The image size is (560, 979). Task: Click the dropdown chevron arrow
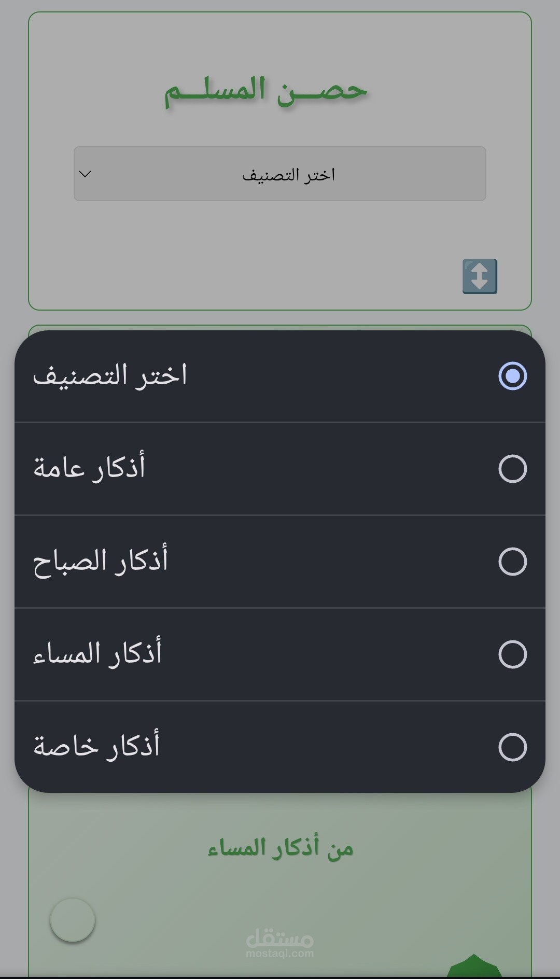[86, 174]
